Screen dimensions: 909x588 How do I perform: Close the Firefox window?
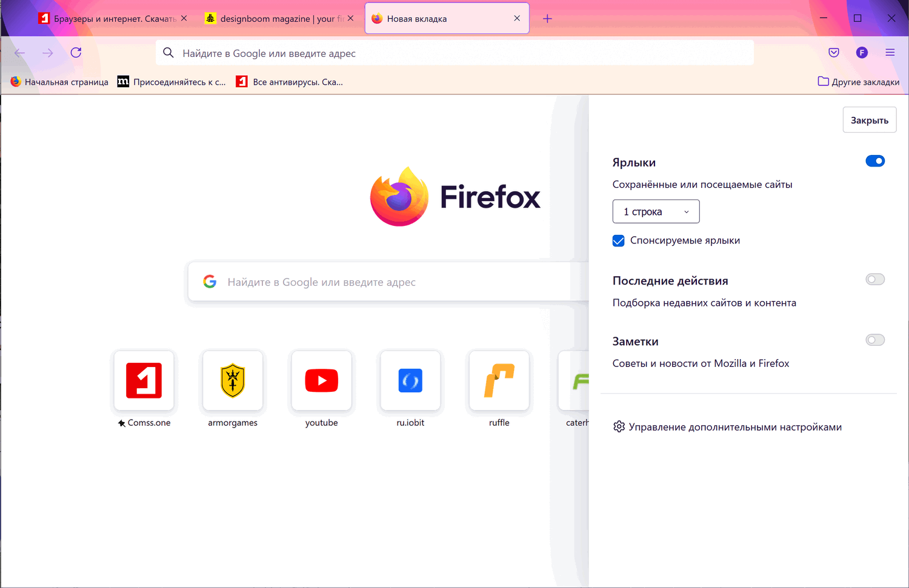[891, 18]
